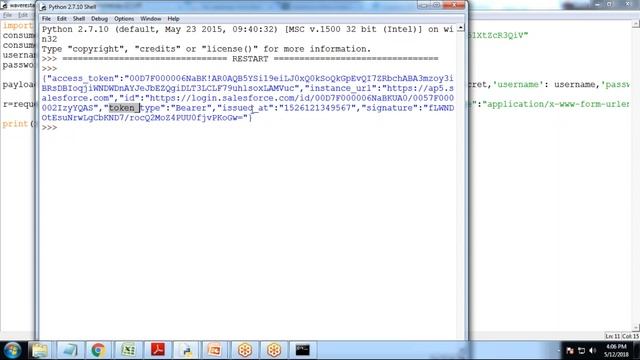Open the Python IDLE taskbar icon
Screen dimensions: 640x360
point(187,350)
